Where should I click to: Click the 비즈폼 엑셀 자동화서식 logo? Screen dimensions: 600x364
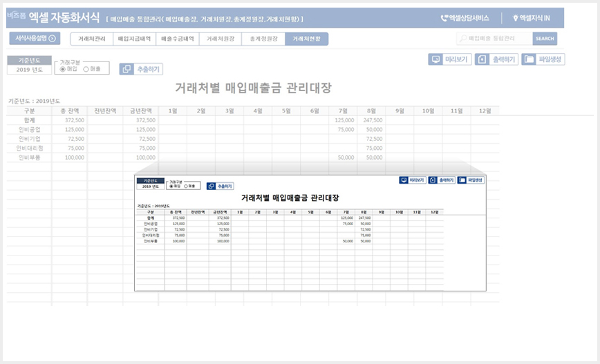tap(53, 17)
